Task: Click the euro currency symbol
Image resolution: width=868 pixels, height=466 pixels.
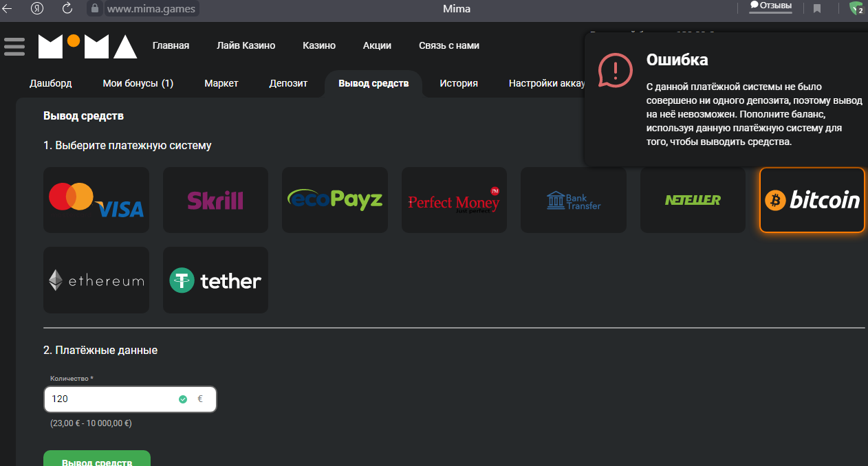Action: pyautogui.click(x=200, y=399)
